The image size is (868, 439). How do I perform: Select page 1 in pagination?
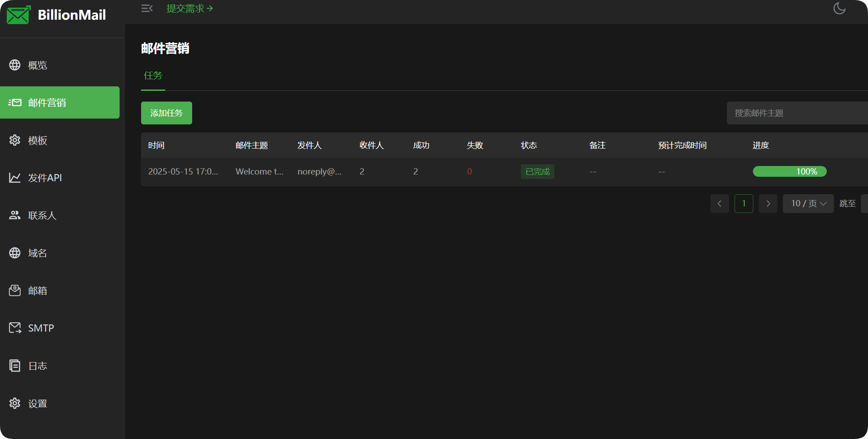[744, 204]
